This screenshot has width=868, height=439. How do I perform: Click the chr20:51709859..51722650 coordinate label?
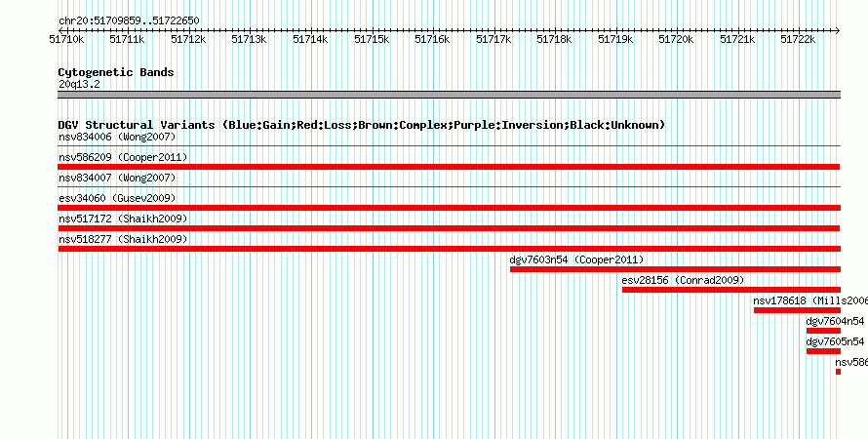click(129, 21)
